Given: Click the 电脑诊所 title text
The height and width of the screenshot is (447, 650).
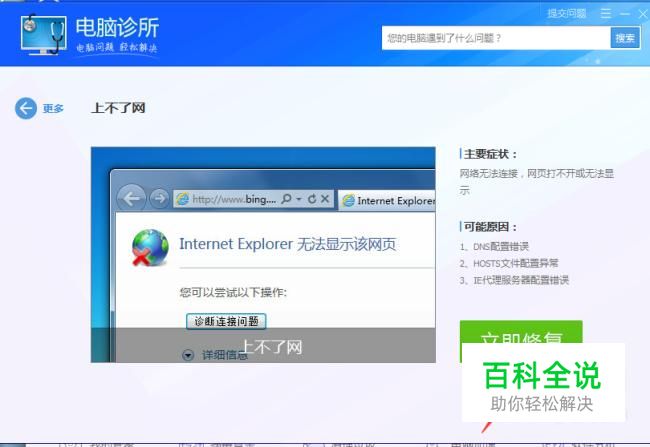Looking at the screenshot, I should (x=117, y=28).
